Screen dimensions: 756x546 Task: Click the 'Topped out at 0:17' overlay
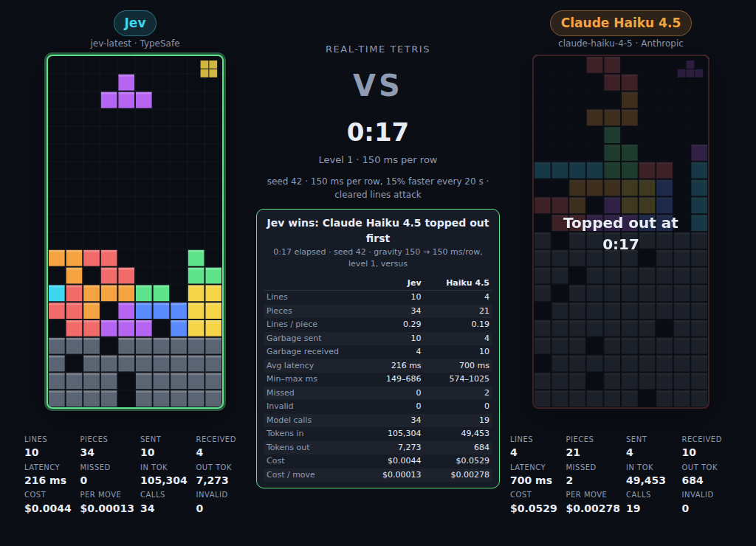[x=620, y=233]
